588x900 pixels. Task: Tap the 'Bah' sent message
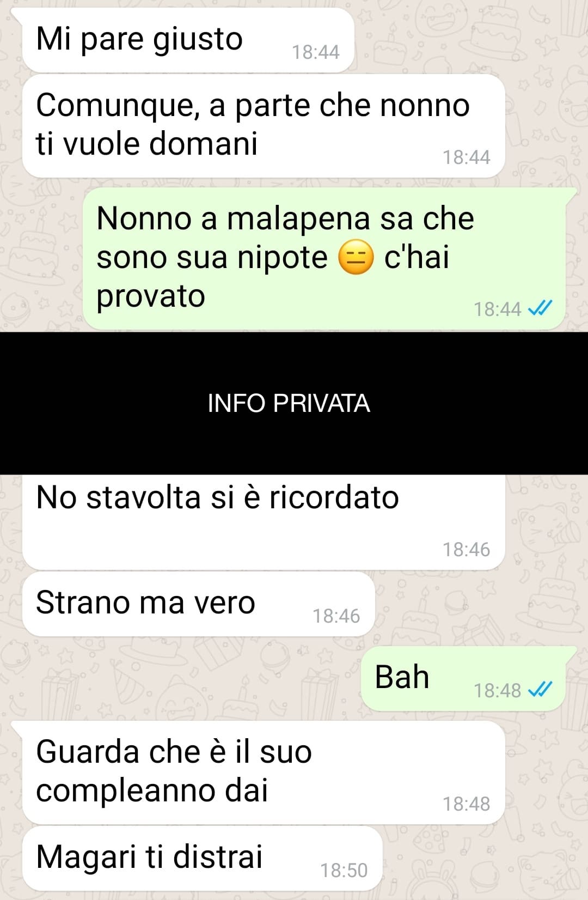[463, 678]
